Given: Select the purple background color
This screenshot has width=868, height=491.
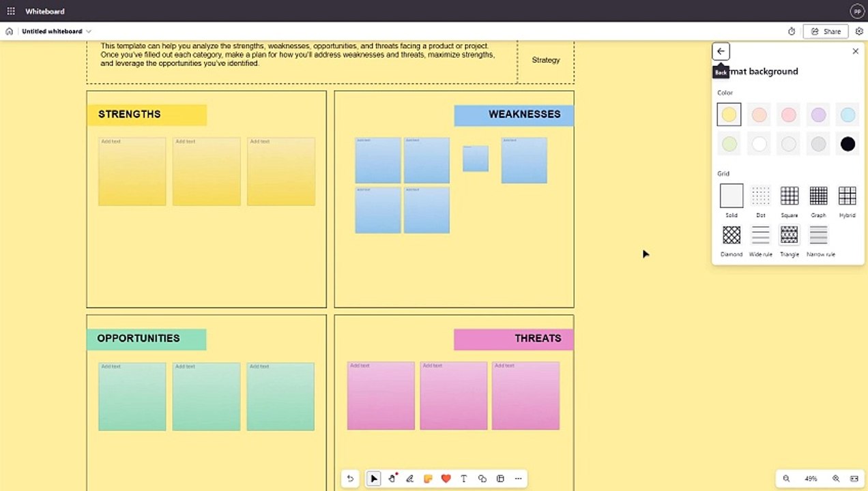Looking at the screenshot, I should tap(818, 115).
